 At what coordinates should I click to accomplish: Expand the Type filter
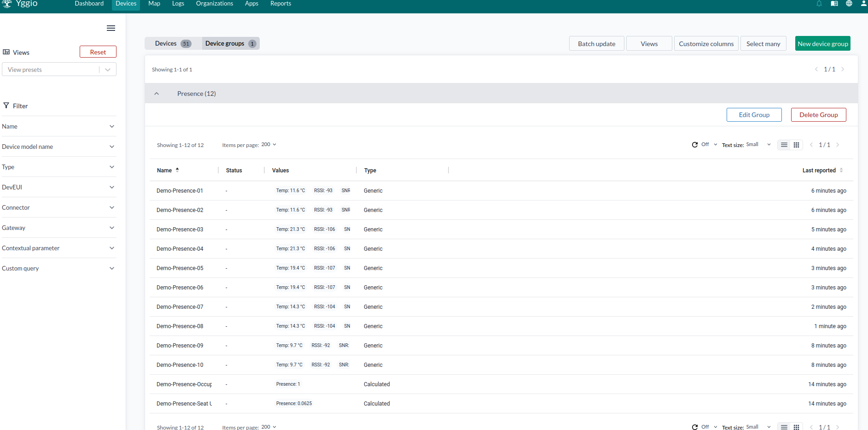click(59, 167)
